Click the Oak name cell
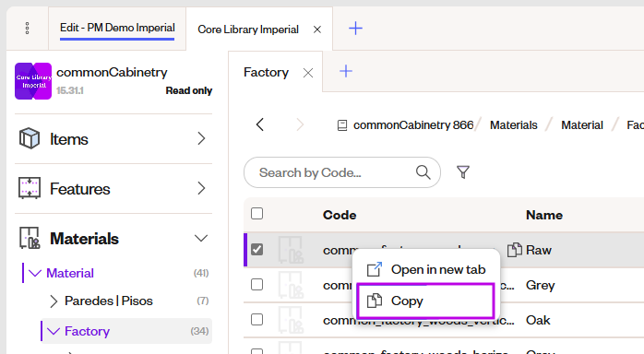This screenshot has width=644, height=354. [x=538, y=320]
